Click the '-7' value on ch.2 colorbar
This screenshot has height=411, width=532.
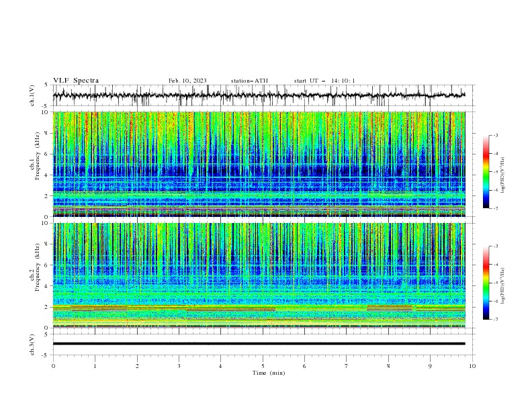(x=495, y=319)
